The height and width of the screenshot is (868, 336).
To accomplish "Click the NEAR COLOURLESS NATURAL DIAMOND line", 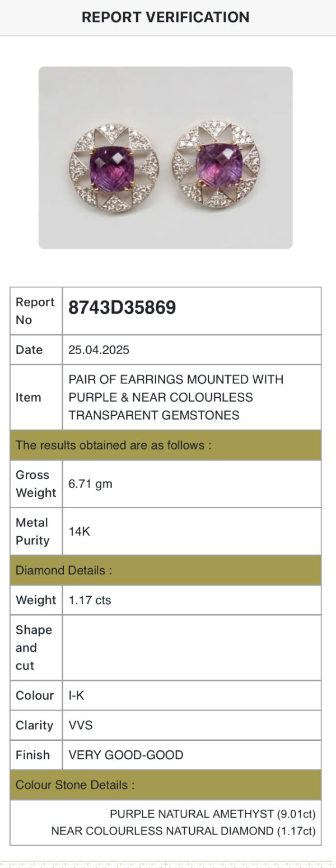I will pyautogui.click(x=184, y=831).
